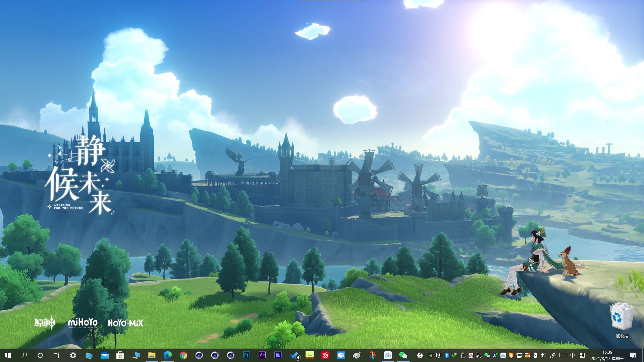Open the blue multi-window app left of Mail

89,355
